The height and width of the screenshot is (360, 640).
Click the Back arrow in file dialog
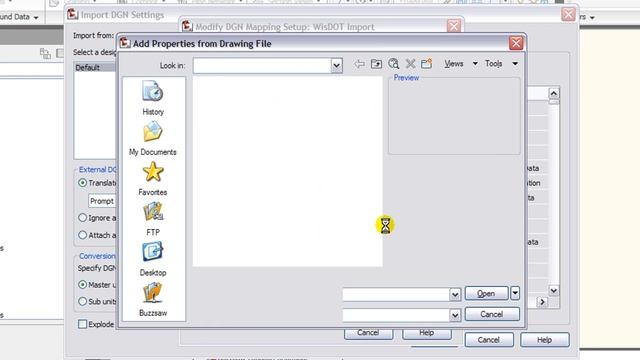(359, 64)
